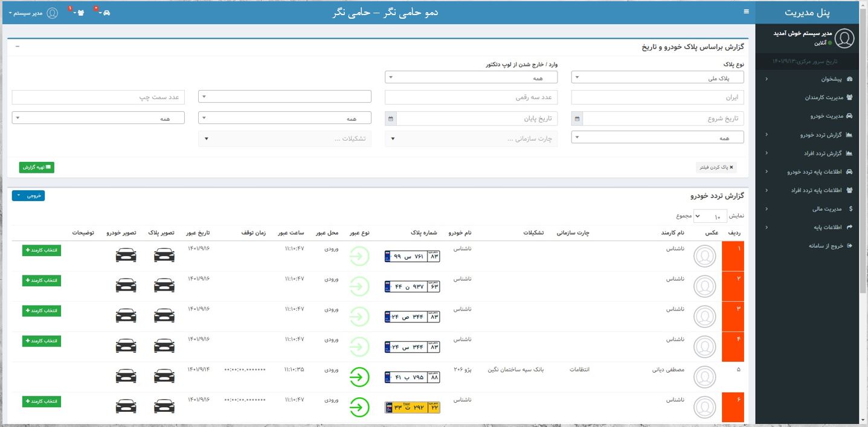Image resolution: width=868 pixels, height=427 pixels.
Task: Open the calendar icon for تاریخ پایان
Action: point(391,119)
